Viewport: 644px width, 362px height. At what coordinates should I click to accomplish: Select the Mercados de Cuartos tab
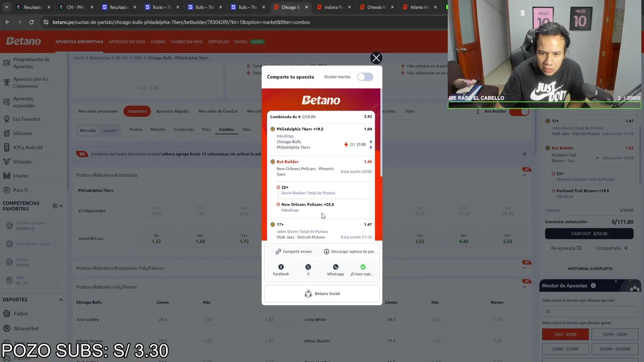point(218,111)
